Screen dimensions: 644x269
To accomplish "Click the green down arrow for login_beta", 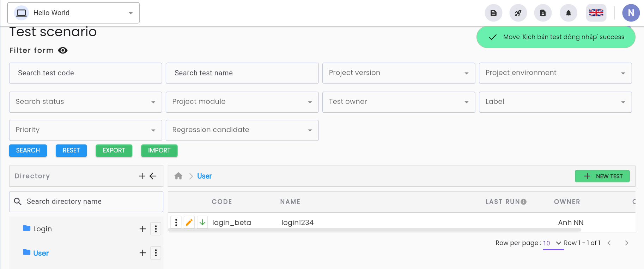I will 202,223.
